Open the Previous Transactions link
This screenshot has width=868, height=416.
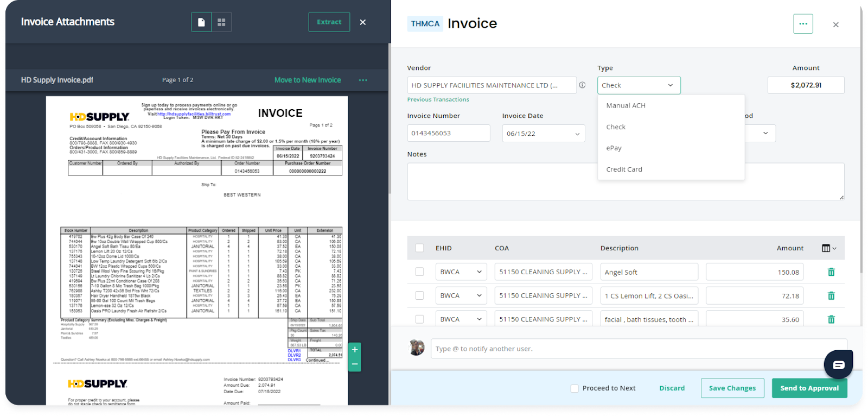pos(438,100)
